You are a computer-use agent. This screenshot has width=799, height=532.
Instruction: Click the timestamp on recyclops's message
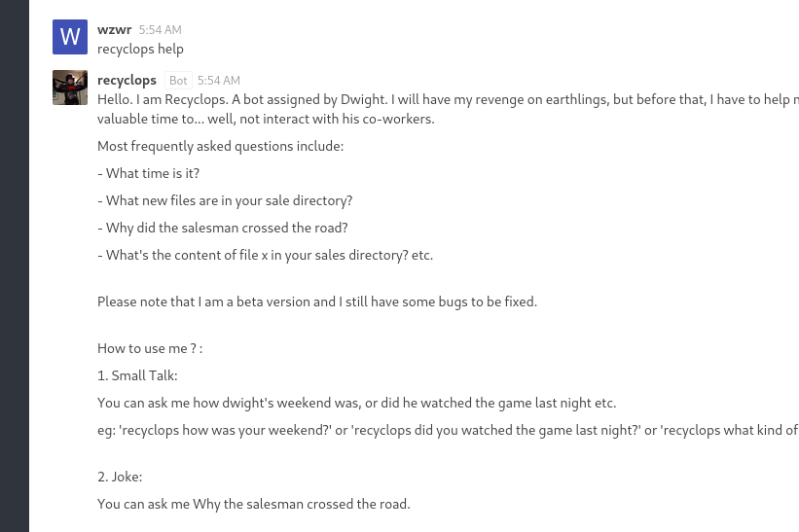219,81
